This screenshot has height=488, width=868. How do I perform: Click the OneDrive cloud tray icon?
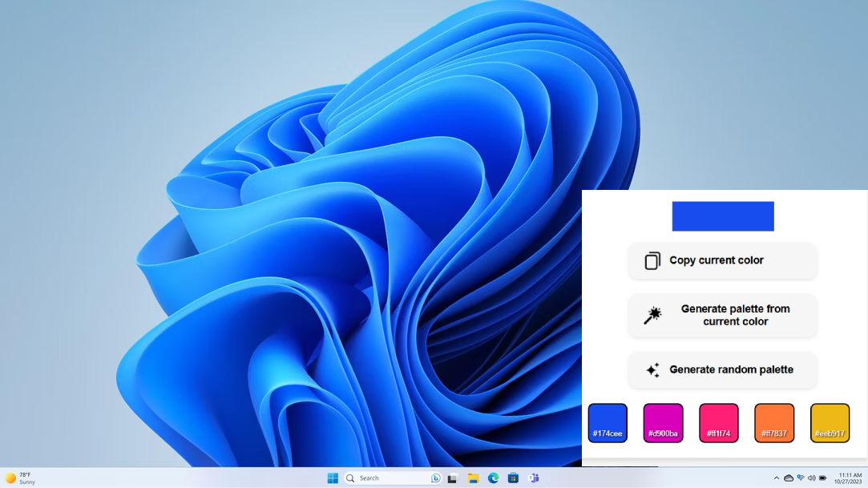[789, 478]
